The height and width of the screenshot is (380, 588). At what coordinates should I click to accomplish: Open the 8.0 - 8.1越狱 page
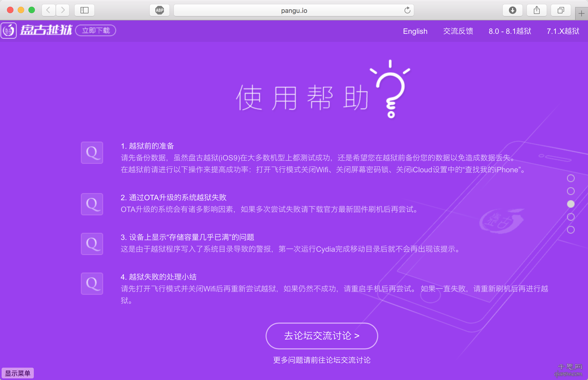click(x=510, y=31)
